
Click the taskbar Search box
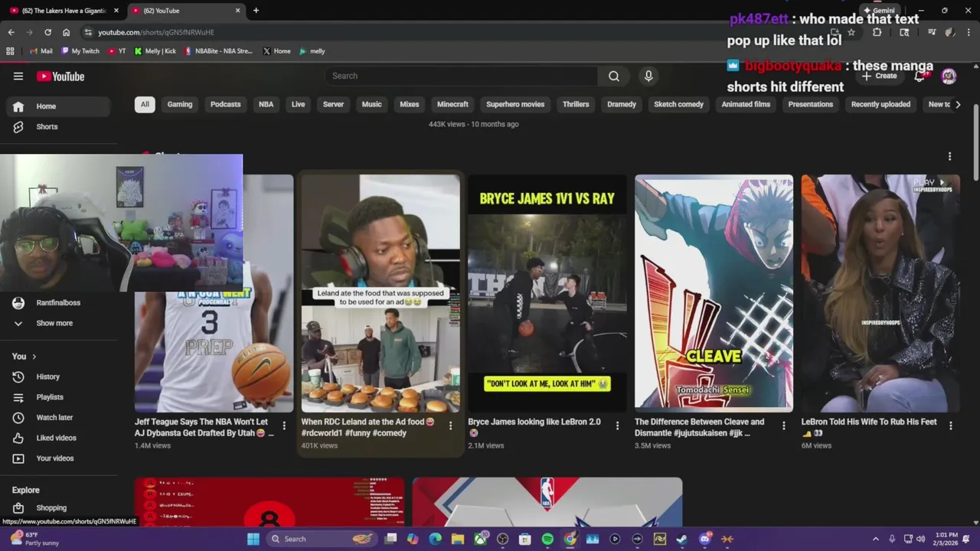pyautogui.click(x=322, y=539)
